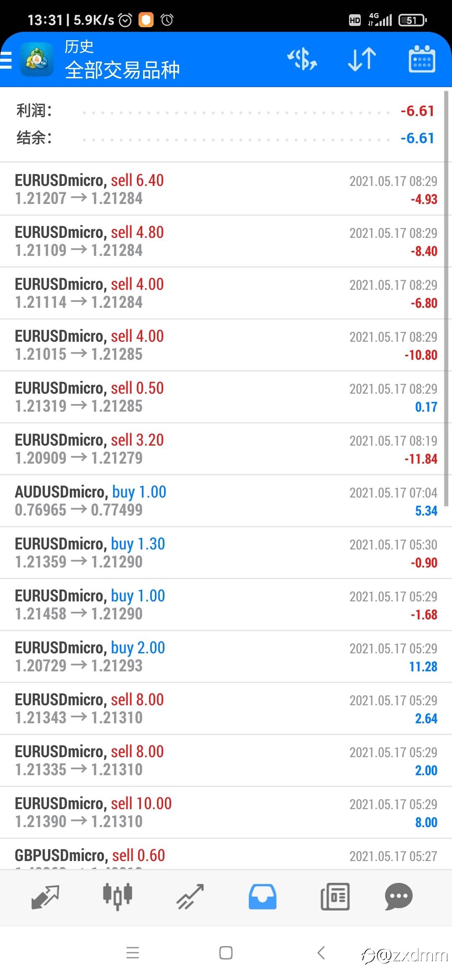The image size is (452, 980).
Task: Tap the Android recent apps button
Action: pos(133,953)
